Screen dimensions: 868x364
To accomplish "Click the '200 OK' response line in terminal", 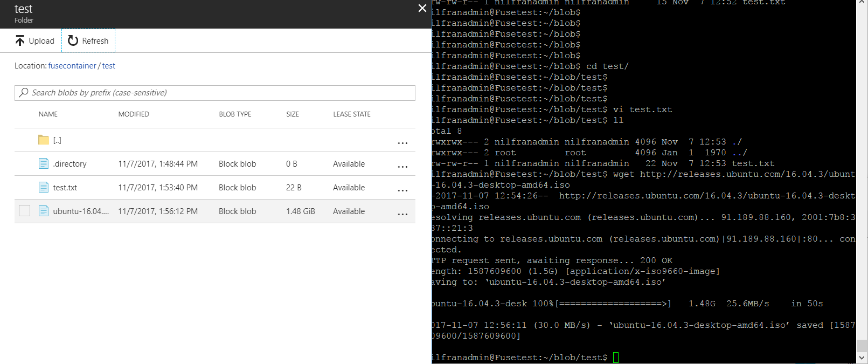I will point(552,260).
